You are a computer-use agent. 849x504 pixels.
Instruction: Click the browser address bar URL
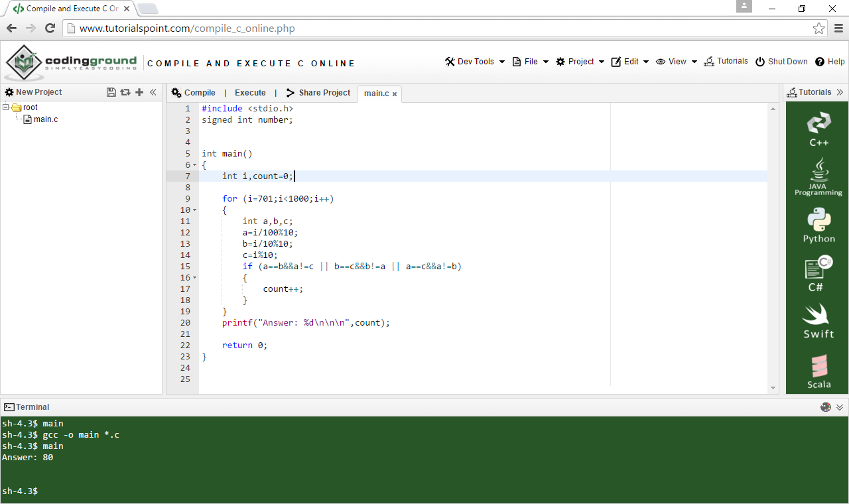point(187,29)
